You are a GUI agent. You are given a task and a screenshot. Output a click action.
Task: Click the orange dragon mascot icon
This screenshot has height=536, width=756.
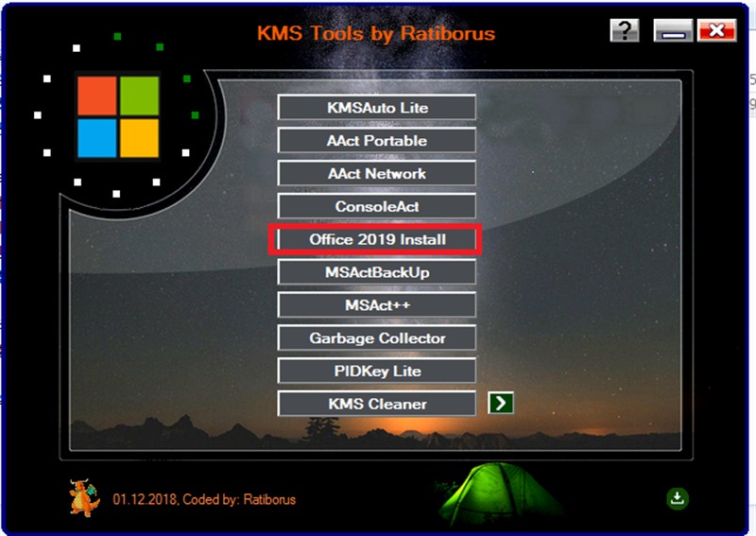[x=84, y=497]
